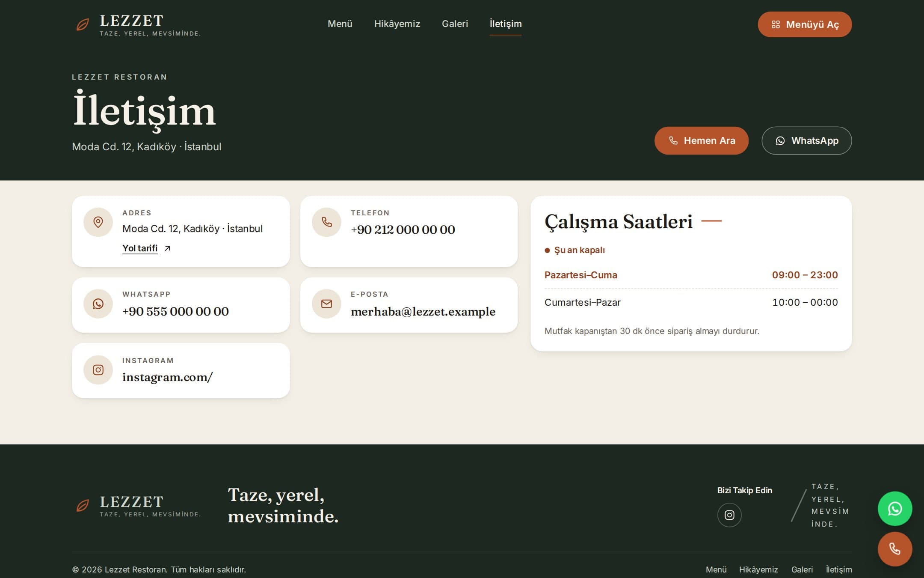The width and height of the screenshot is (924, 578).
Task: Click footer Menü link
Action: tap(716, 569)
